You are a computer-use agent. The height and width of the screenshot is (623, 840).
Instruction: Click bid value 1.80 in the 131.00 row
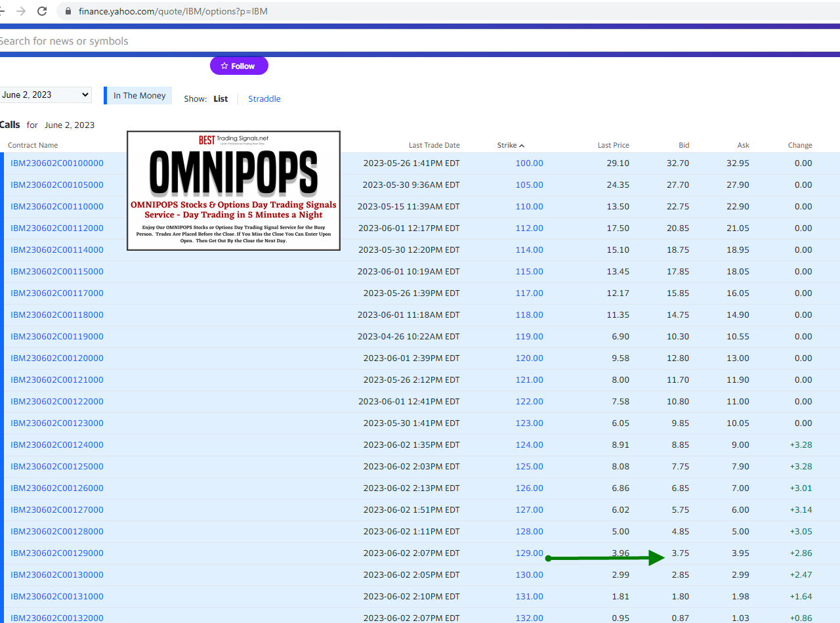[x=681, y=597]
